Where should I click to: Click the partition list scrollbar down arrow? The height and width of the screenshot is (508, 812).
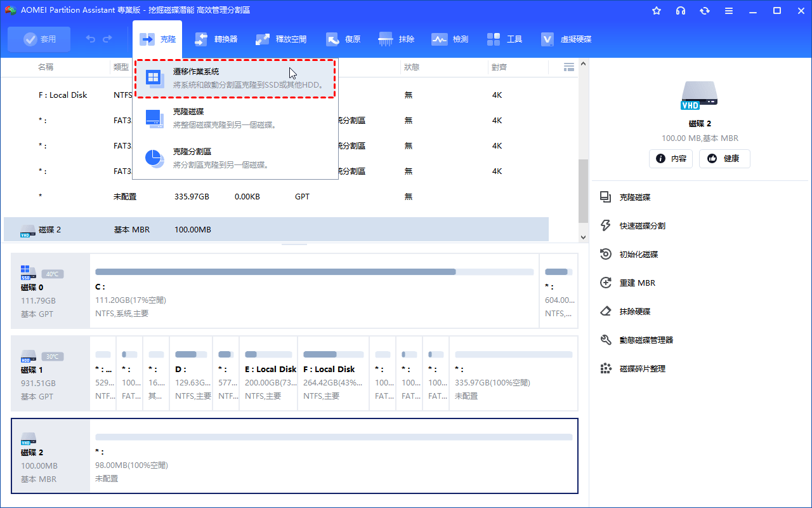point(583,236)
